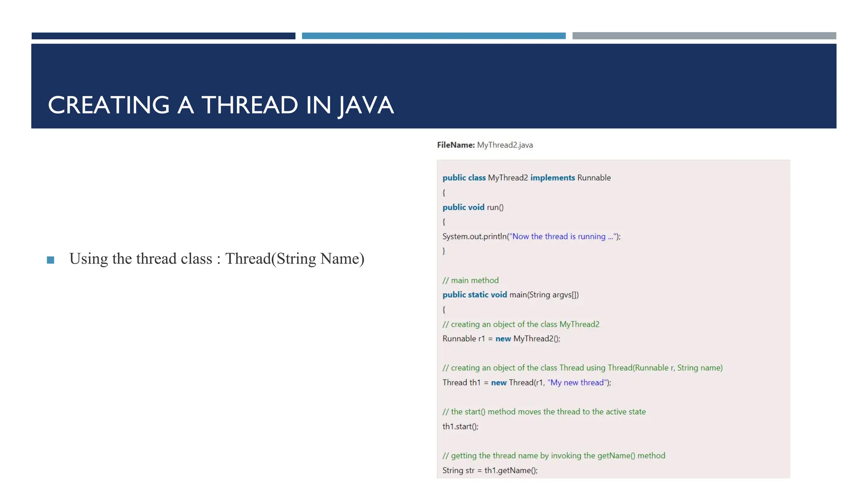The width and height of the screenshot is (868, 488).
Task: Click the '// main method' comment
Action: (470, 280)
